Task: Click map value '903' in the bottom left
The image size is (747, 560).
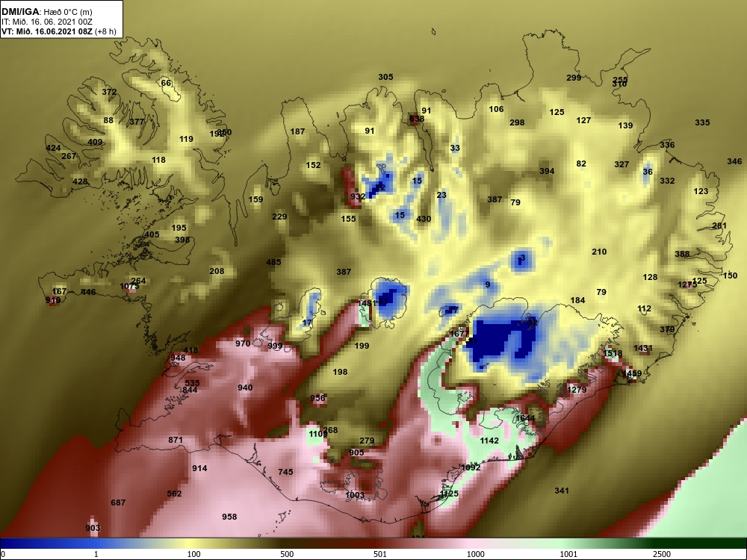Action: click(x=93, y=528)
